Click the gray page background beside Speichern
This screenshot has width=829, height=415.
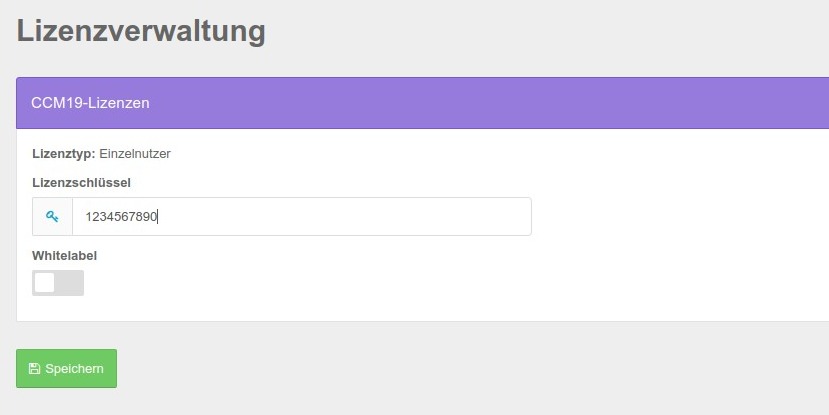(x=400, y=368)
